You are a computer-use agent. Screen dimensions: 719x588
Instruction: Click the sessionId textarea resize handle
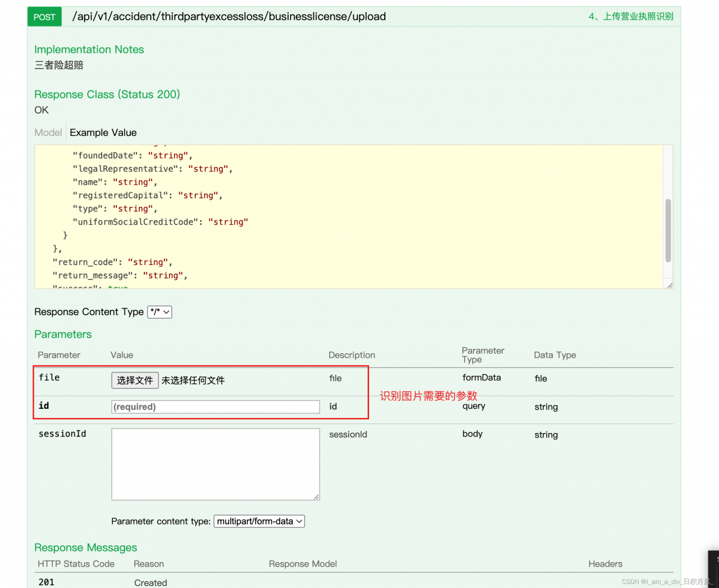point(317,497)
